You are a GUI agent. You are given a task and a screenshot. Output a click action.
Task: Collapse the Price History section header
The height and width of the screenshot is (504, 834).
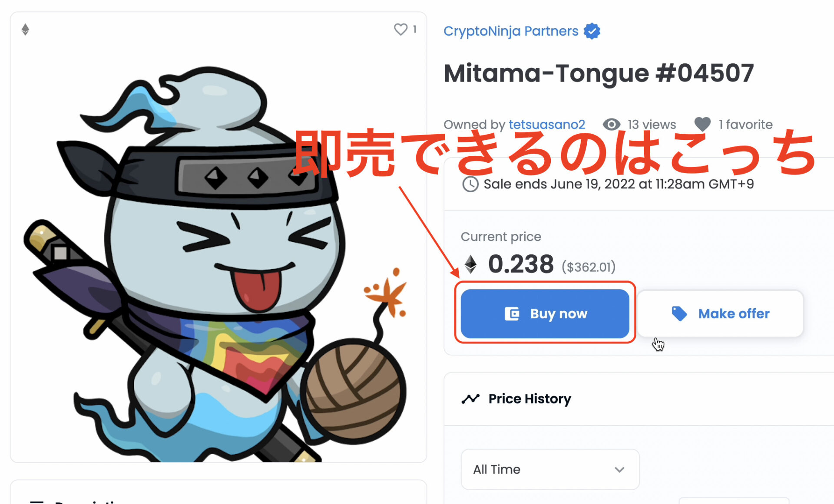[x=639, y=399]
